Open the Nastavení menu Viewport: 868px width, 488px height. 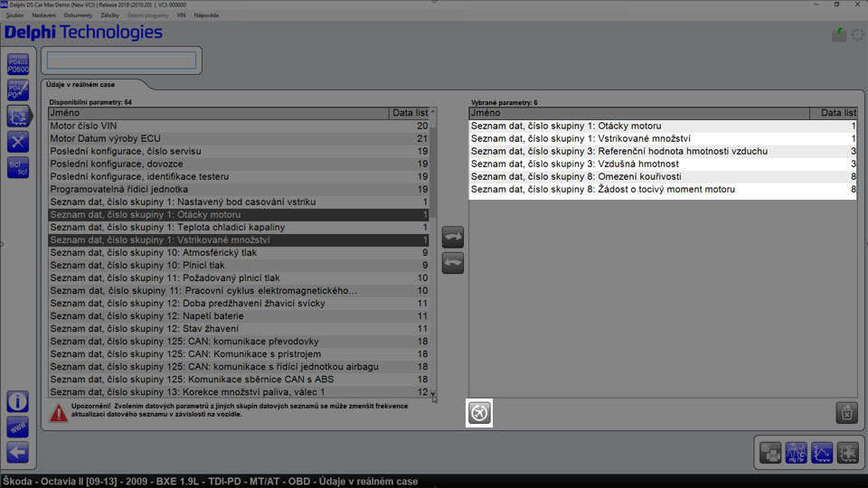pyautogui.click(x=43, y=15)
